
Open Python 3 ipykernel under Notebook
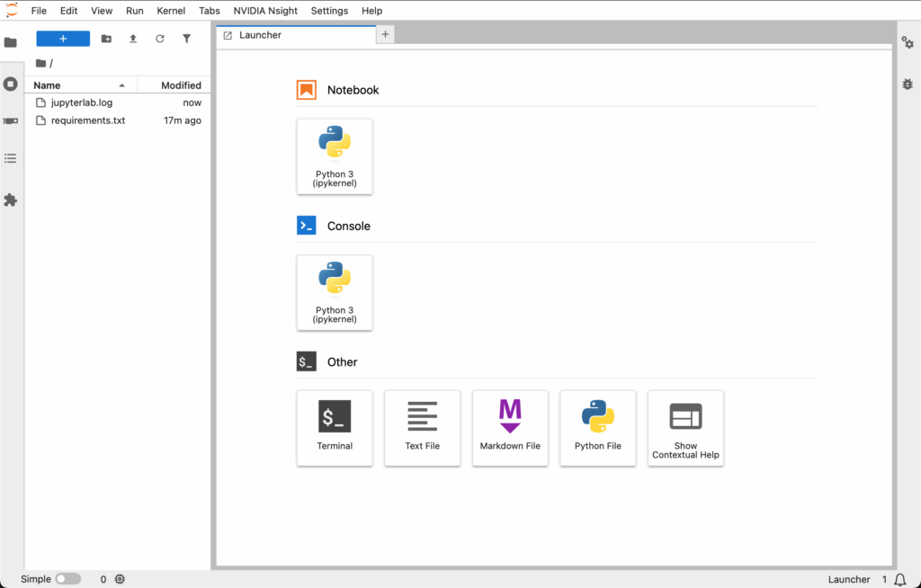point(335,156)
